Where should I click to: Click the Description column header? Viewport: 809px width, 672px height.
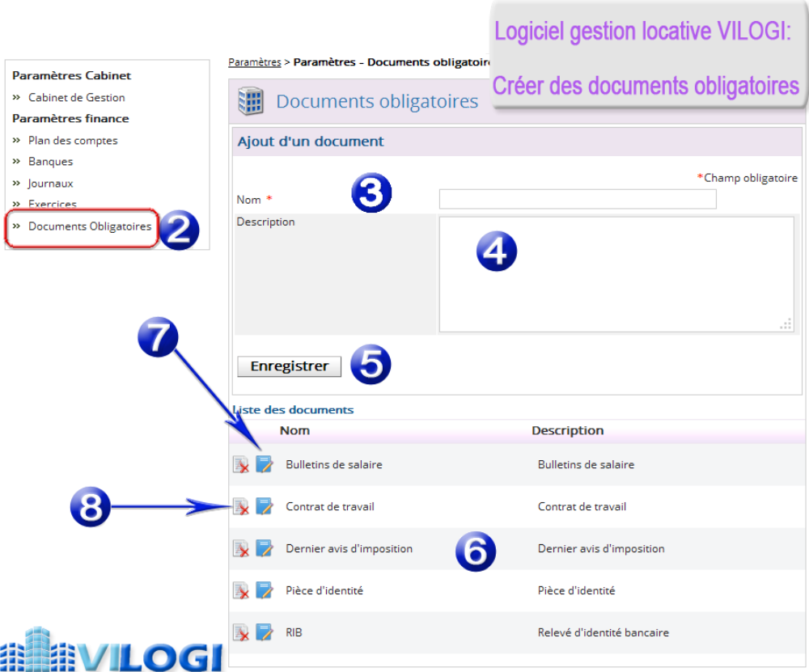click(x=568, y=431)
